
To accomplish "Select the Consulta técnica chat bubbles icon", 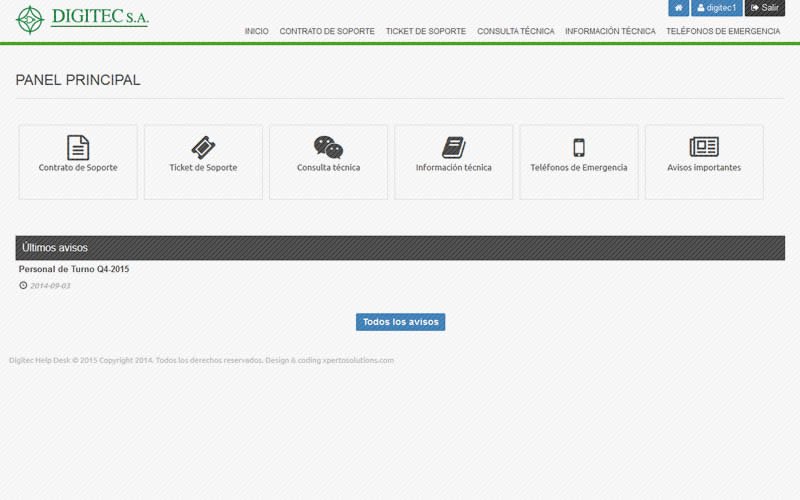I will pos(328,148).
